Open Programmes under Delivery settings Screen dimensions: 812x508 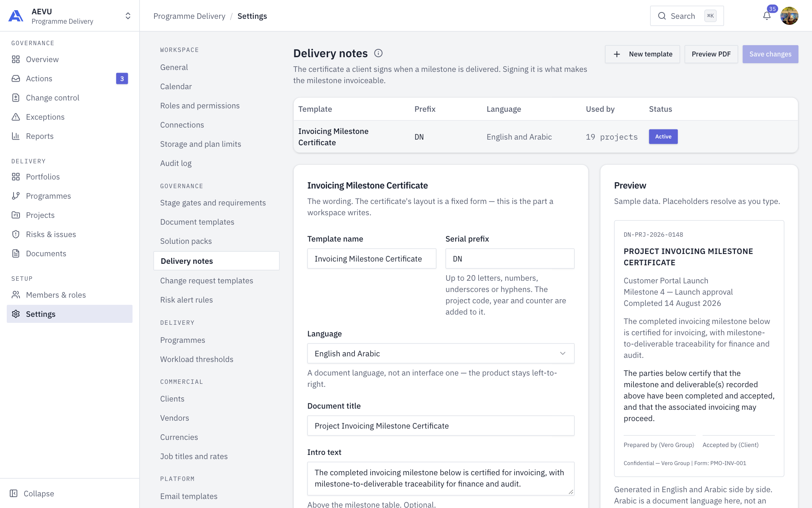pos(183,340)
